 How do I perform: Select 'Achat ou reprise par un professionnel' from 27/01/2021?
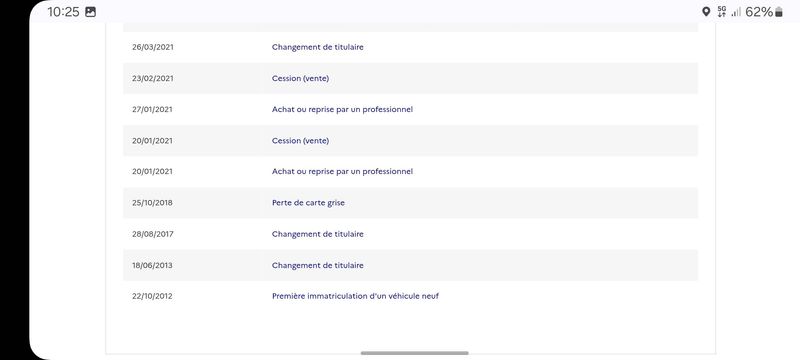342,110
